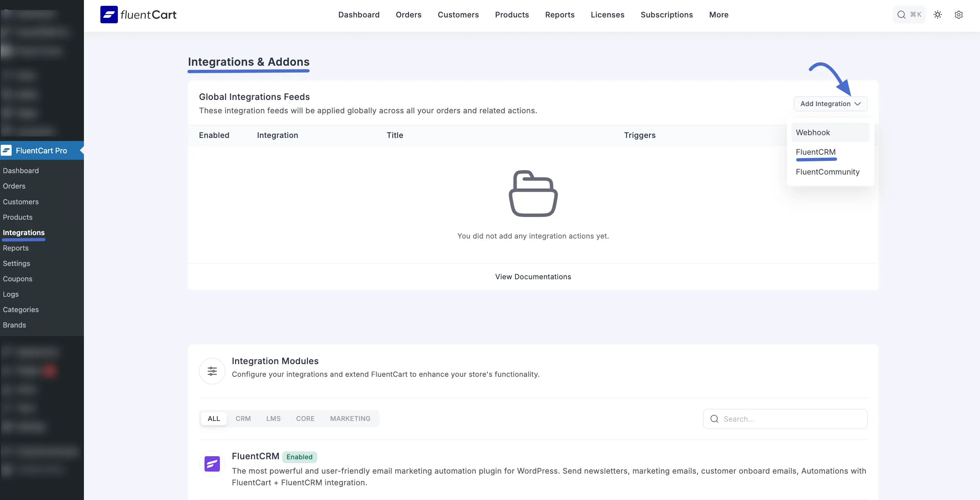
Task: Click the Integration Modules sliders icon
Action: point(212,371)
